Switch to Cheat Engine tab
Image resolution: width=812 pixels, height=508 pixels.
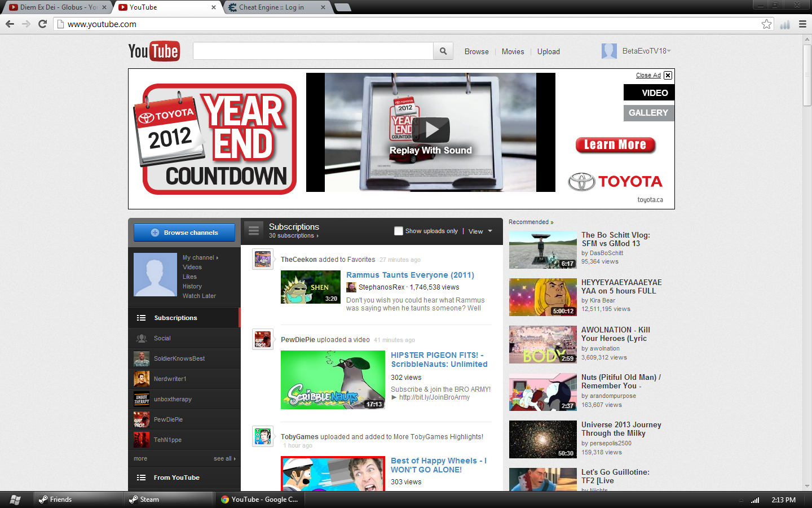(275, 7)
